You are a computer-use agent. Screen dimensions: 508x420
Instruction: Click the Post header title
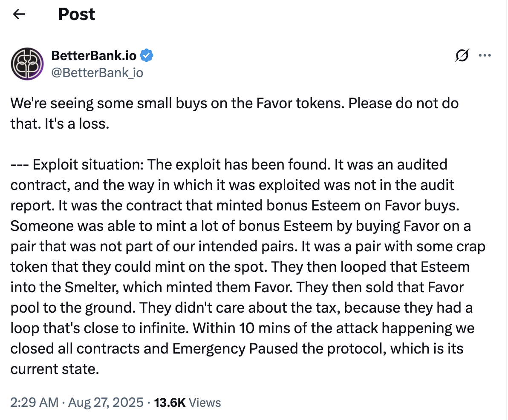tap(76, 14)
